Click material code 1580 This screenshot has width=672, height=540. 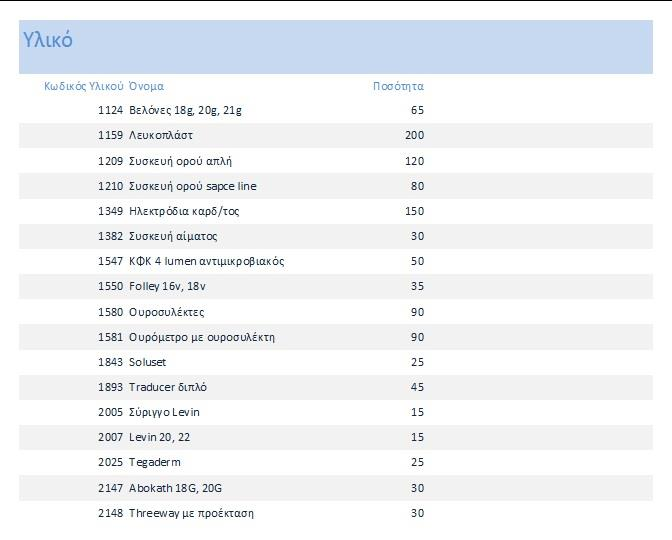click(110, 312)
